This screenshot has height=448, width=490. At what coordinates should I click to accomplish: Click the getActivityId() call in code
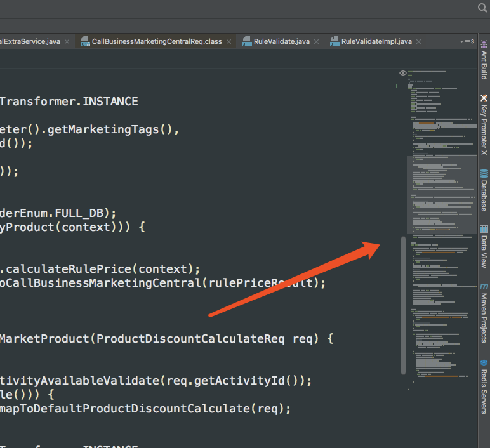pyautogui.click(x=246, y=381)
